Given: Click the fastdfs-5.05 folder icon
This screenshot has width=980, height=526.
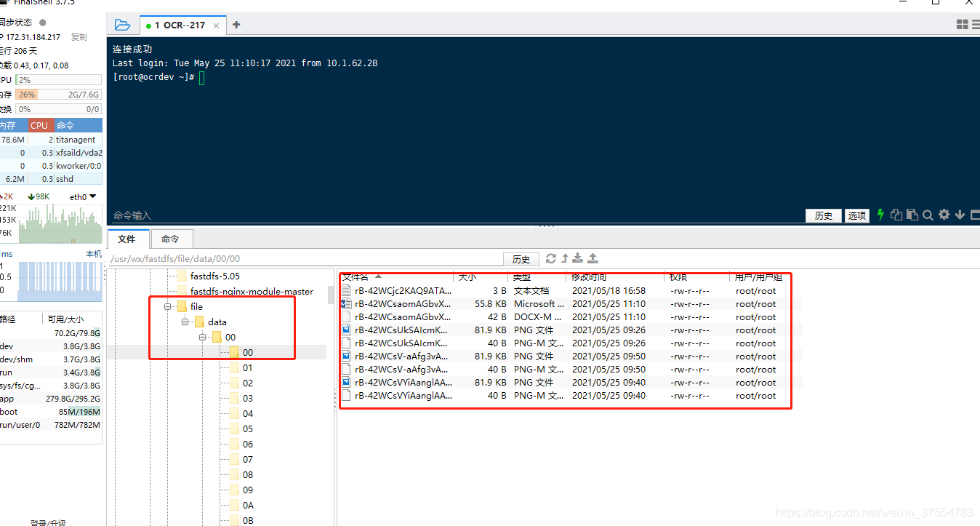Looking at the screenshot, I should coord(182,276).
